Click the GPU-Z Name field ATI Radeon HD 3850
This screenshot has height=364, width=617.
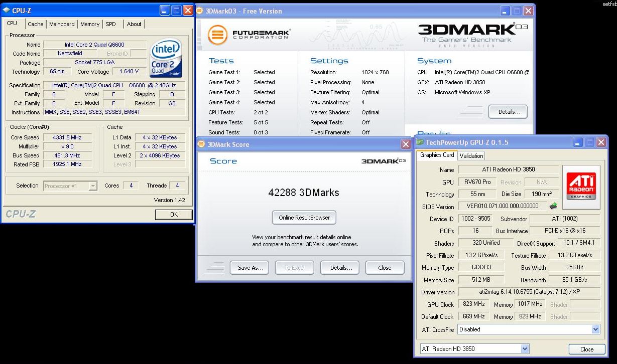point(509,169)
